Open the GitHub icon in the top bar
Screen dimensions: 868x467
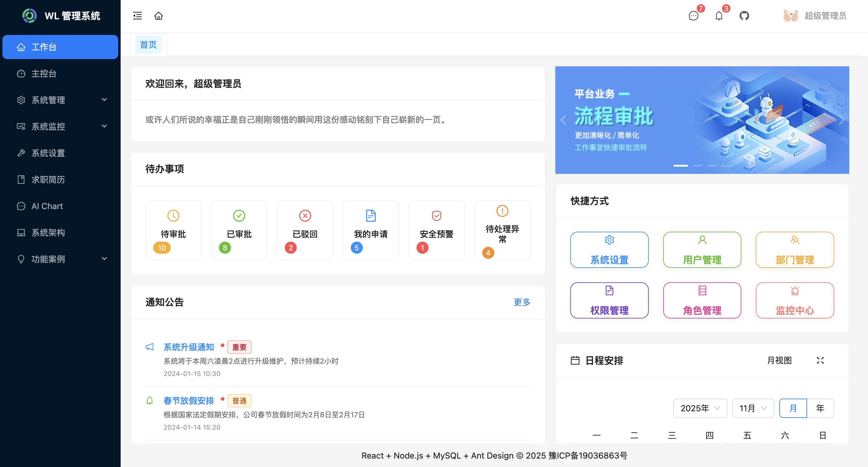[744, 15]
